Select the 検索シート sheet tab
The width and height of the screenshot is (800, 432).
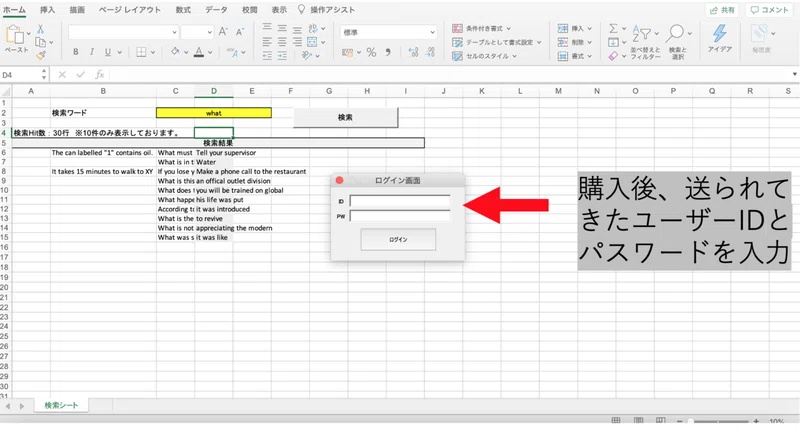click(x=61, y=405)
